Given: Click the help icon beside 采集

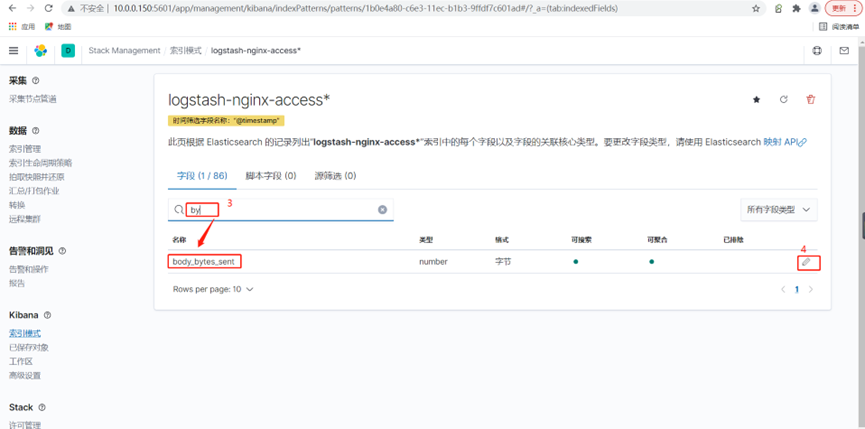Looking at the screenshot, I should tap(36, 81).
